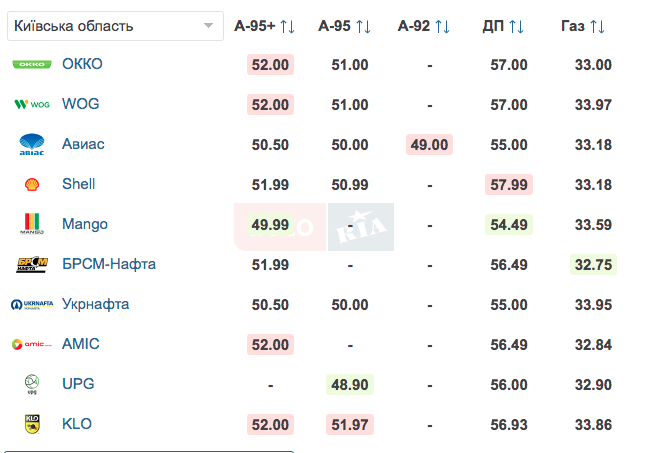Open the AMIC station link
The image size is (654, 453).
tap(78, 344)
